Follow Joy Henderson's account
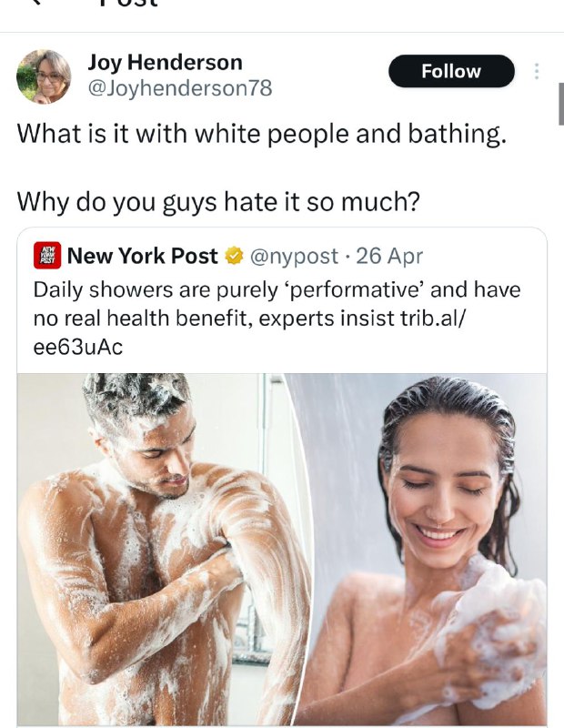This screenshot has width=564, height=728. click(x=451, y=71)
